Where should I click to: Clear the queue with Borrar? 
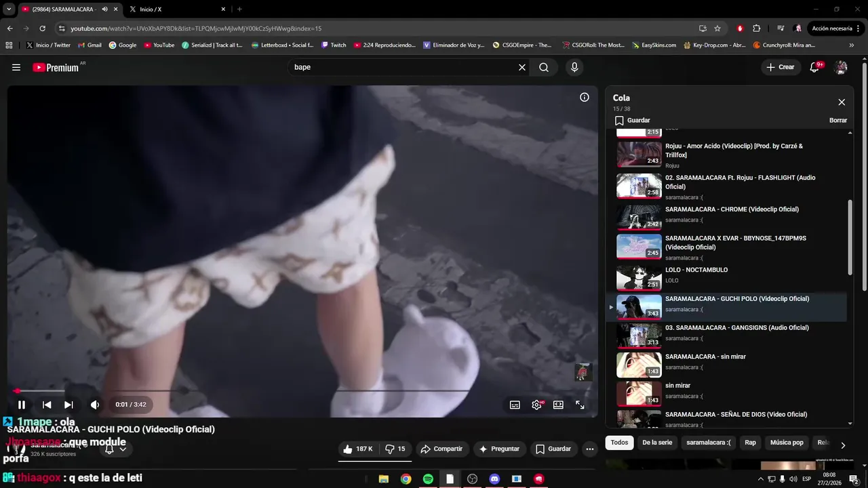pyautogui.click(x=838, y=120)
